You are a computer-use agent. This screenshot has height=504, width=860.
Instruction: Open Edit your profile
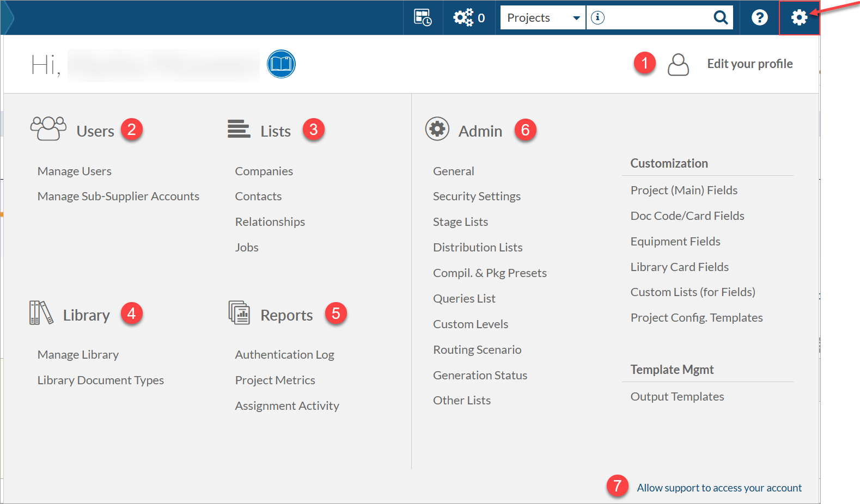pyautogui.click(x=750, y=64)
